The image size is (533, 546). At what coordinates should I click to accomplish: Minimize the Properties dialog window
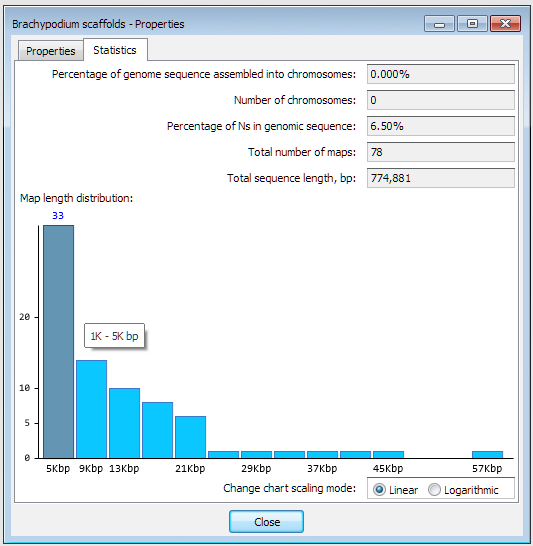tap(439, 24)
